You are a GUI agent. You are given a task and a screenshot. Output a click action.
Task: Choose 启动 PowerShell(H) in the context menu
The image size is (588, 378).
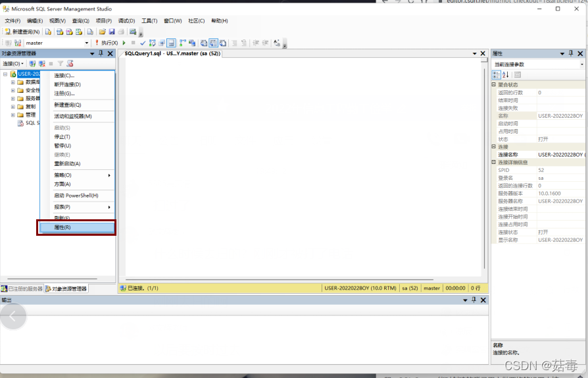77,196
